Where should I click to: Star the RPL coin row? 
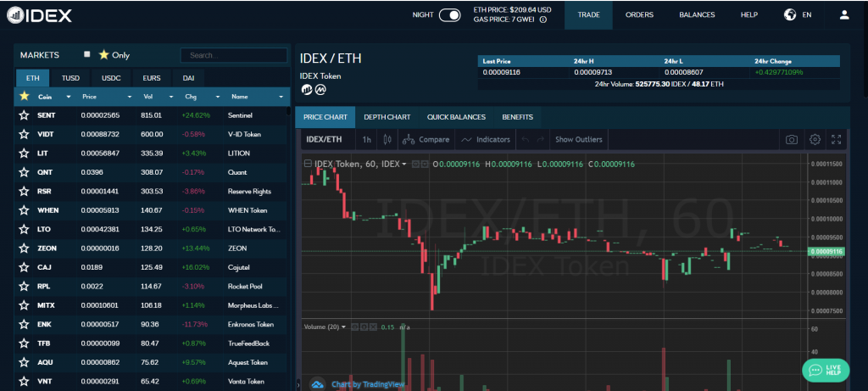point(24,287)
